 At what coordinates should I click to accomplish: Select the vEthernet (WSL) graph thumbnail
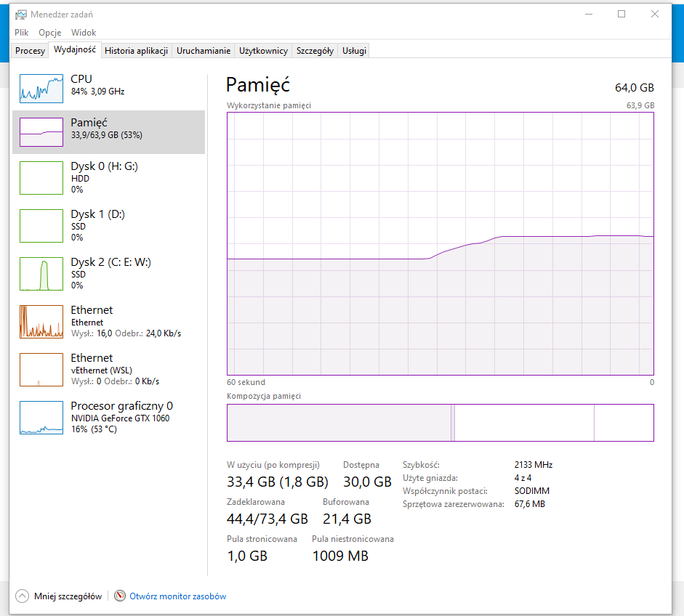(x=41, y=370)
